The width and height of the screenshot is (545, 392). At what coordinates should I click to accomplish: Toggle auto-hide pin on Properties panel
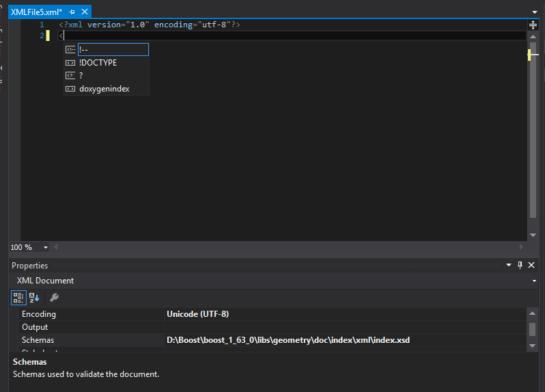tap(520, 265)
